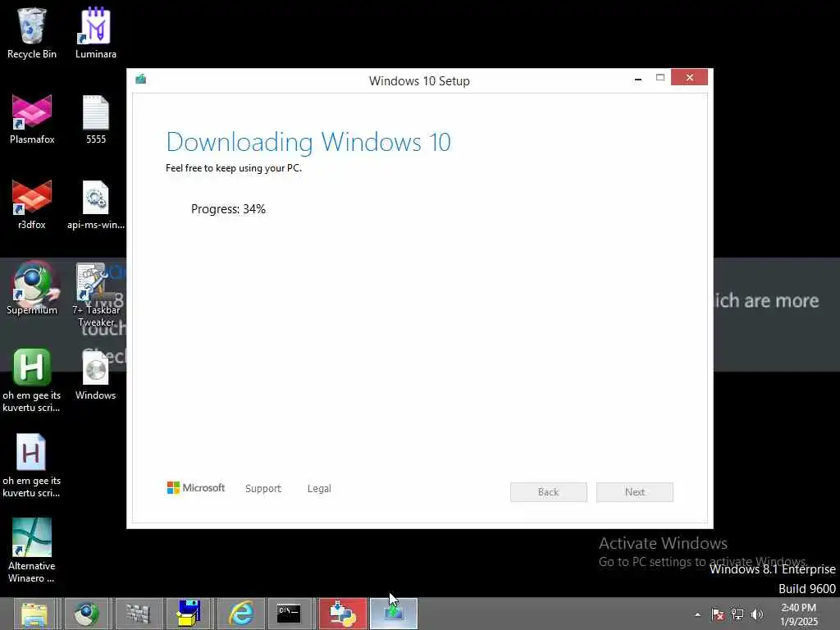Select the r3dfox desktop shortcut
This screenshot has height=630, width=840.
coord(32,204)
